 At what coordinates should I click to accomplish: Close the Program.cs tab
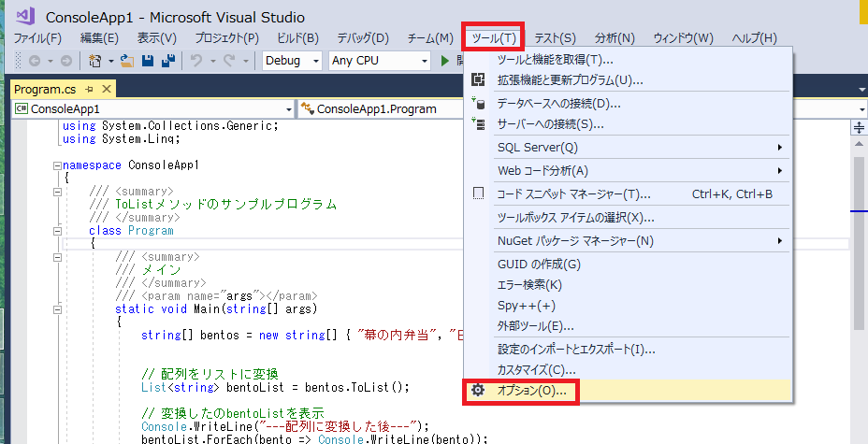(107, 89)
